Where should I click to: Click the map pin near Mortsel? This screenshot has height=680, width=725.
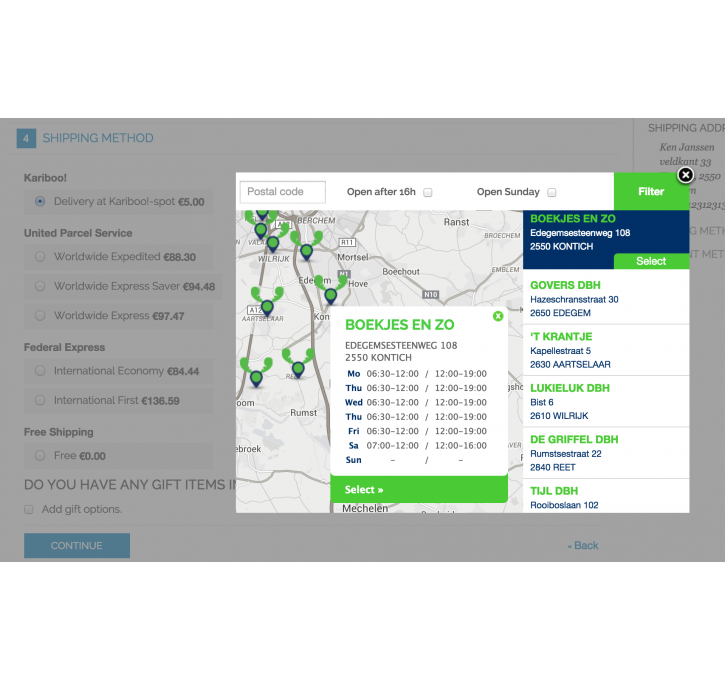(306, 252)
